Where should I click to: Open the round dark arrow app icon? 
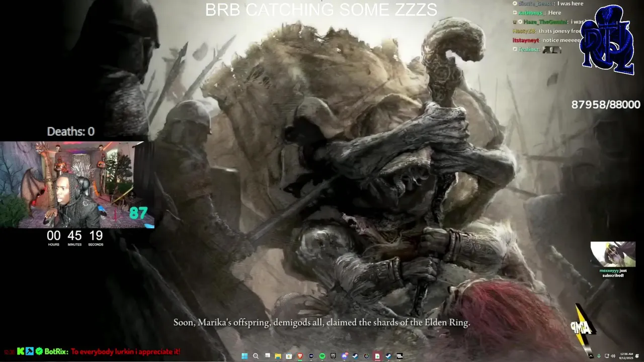[x=311, y=356]
